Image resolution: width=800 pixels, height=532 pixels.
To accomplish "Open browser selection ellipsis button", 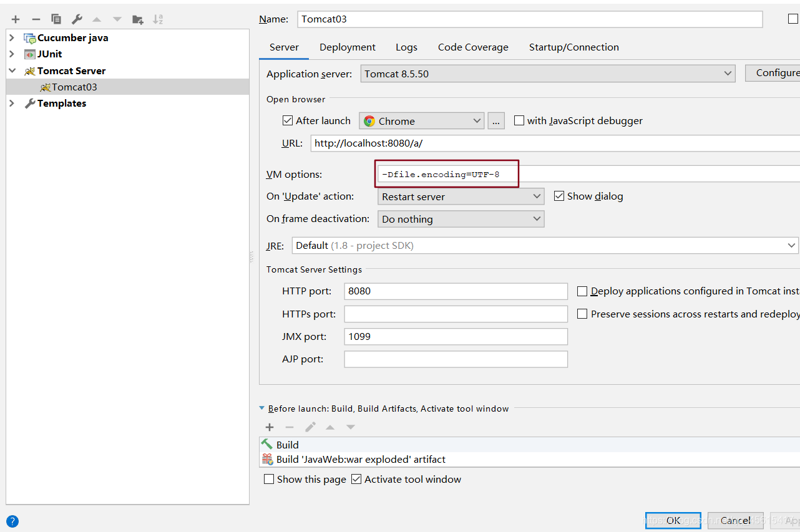I will point(496,121).
